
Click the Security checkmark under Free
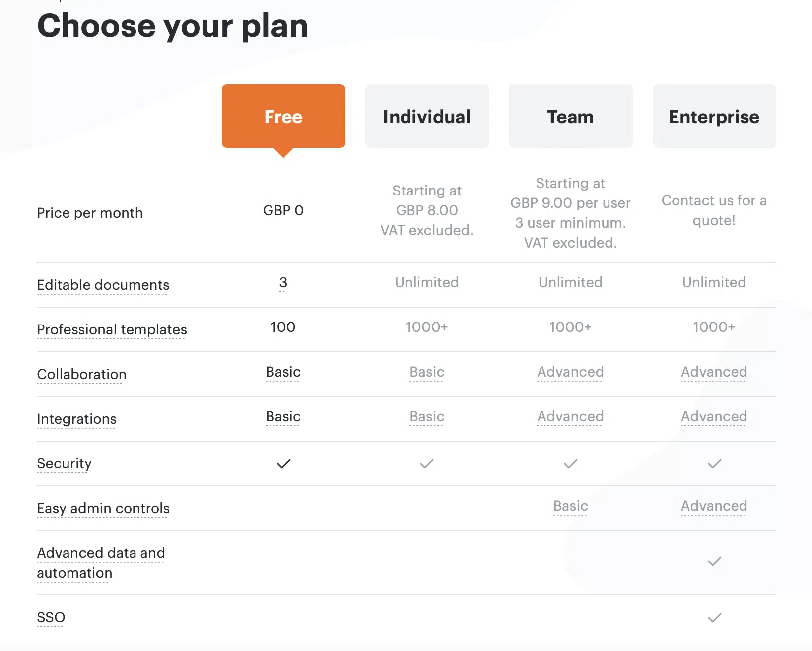pyautogui.click(x=283, y=464)
